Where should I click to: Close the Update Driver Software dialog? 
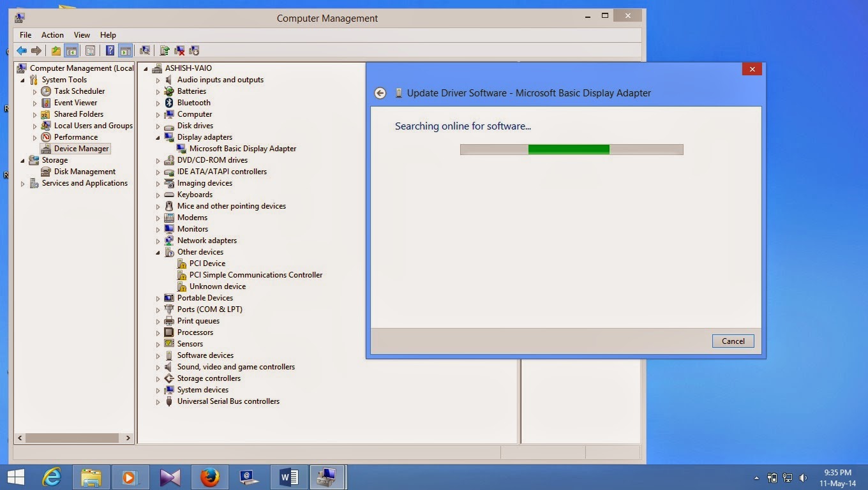752,69
